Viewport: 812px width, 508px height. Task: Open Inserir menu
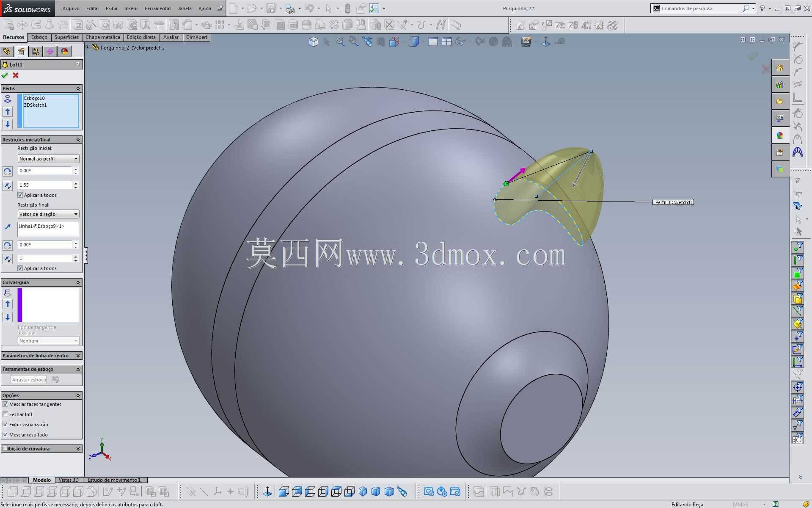(x=131, y=8)
